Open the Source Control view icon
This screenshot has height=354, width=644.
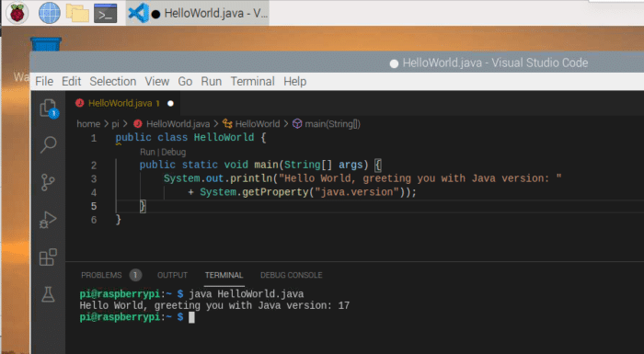pos(48,182)
